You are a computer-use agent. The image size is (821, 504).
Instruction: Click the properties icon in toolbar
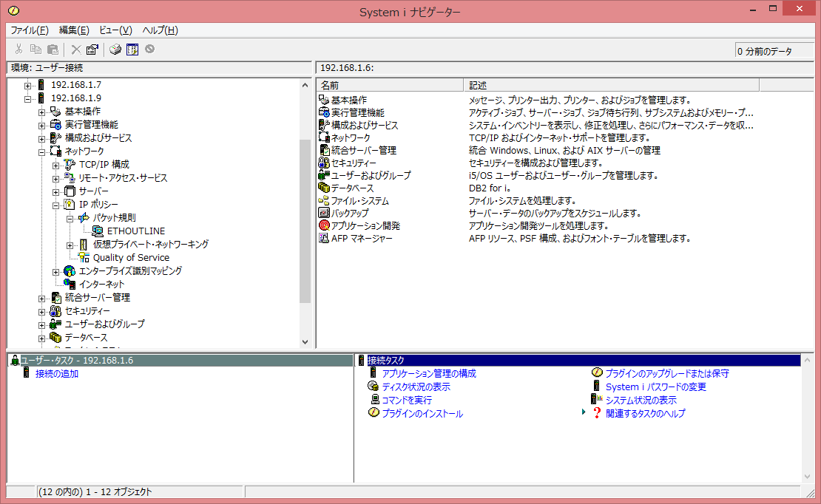point(92,50)
